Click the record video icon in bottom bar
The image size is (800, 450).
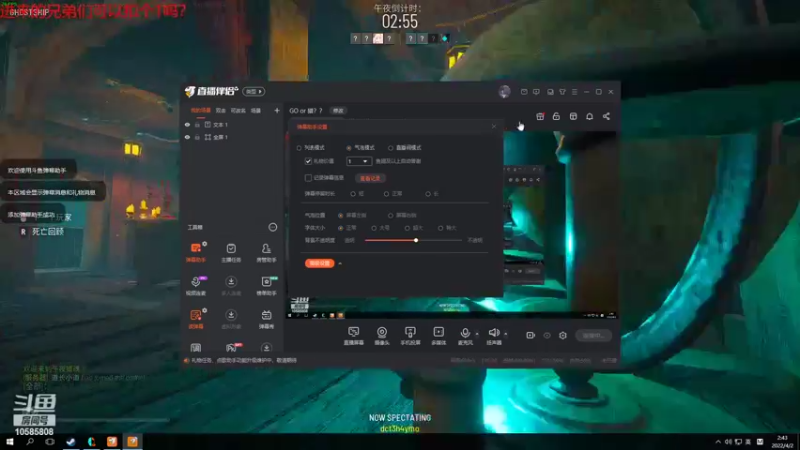point(530,335)
